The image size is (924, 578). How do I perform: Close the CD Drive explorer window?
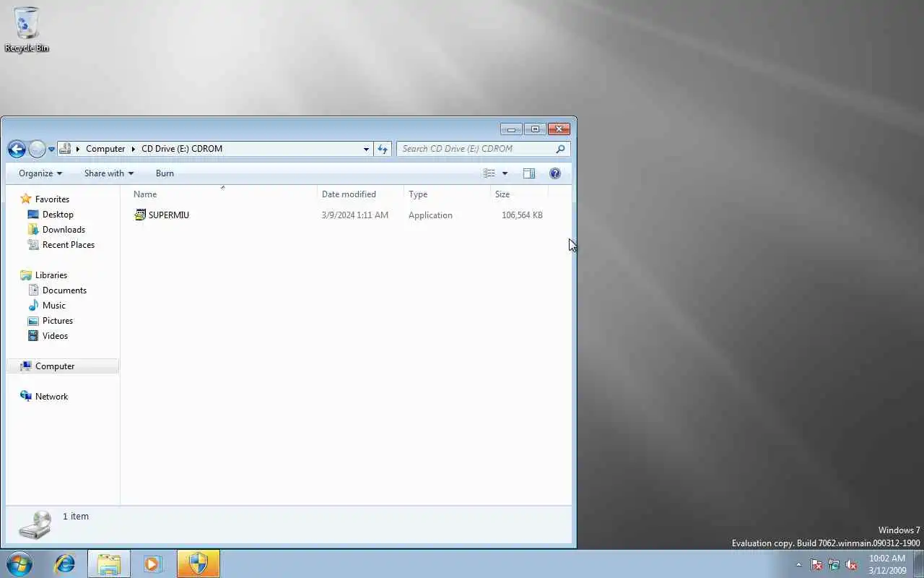pos(559,129)
